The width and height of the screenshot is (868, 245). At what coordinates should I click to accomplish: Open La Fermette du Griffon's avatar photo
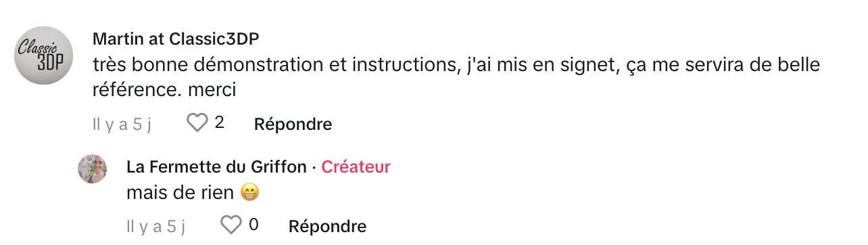pos(93,169)
